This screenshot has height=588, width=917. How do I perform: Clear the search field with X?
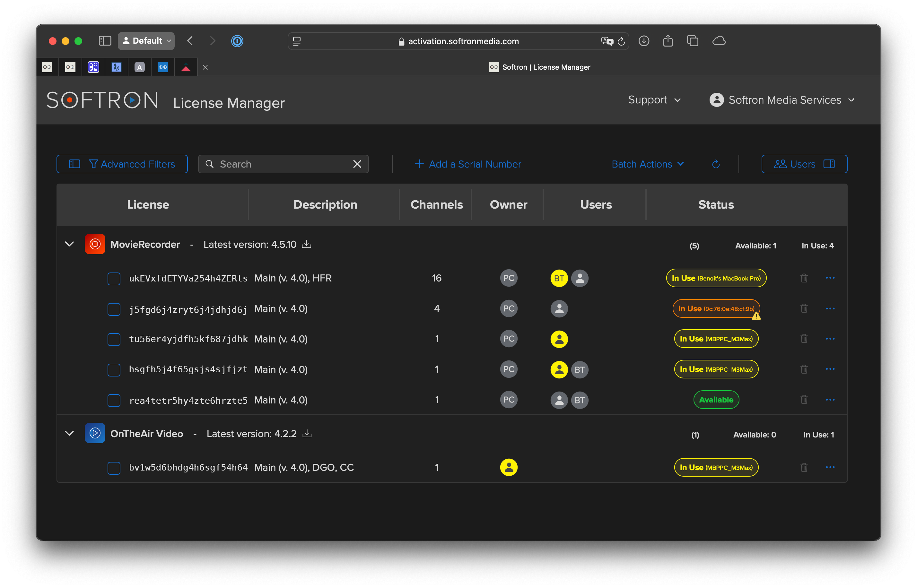[357, 164]
